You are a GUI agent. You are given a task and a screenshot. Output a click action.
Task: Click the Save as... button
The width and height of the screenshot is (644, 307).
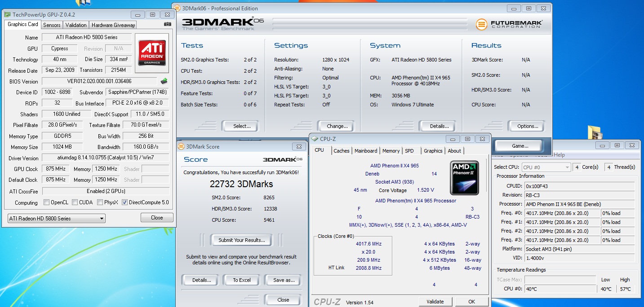[x=284, y=280]
